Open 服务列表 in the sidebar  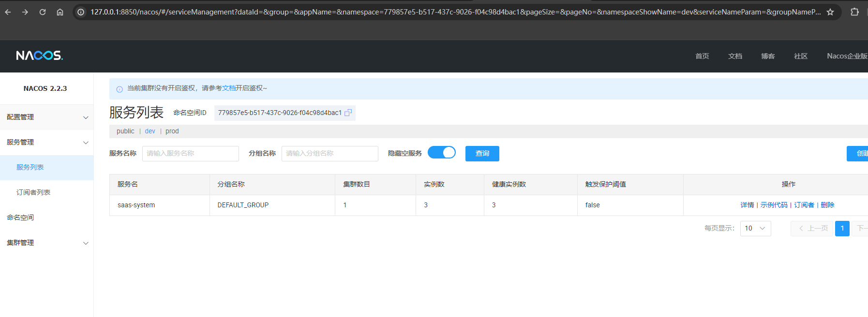point(46,167)
